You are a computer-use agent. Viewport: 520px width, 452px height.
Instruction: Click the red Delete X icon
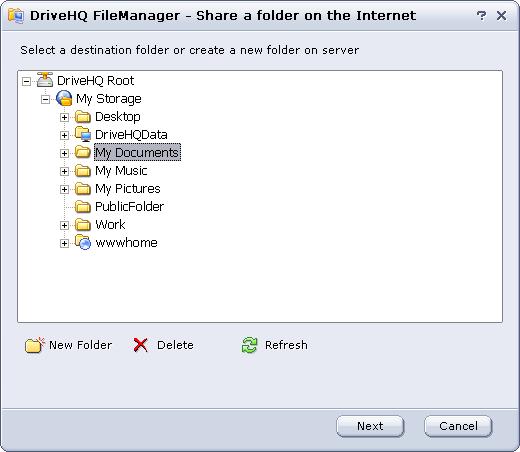(140, 345)
